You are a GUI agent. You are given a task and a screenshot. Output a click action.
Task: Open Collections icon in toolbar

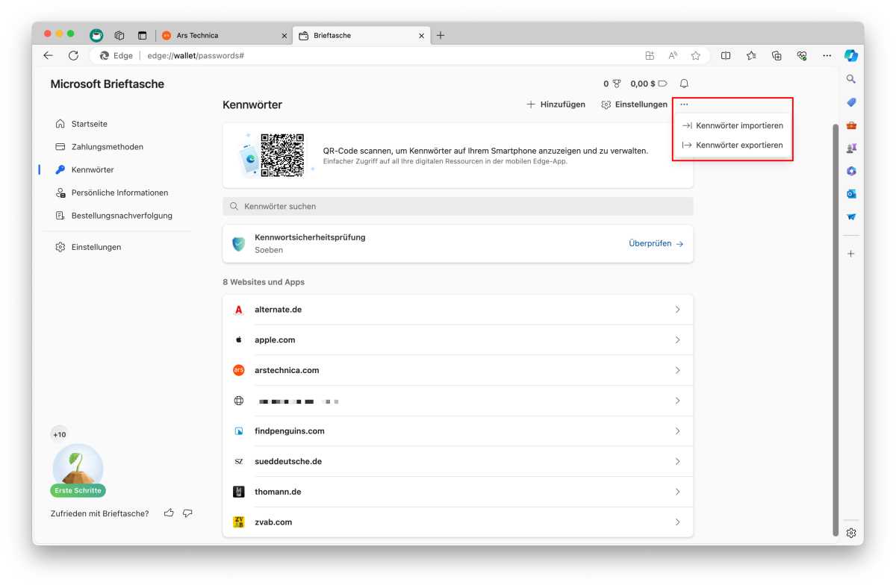click(777, 55)
